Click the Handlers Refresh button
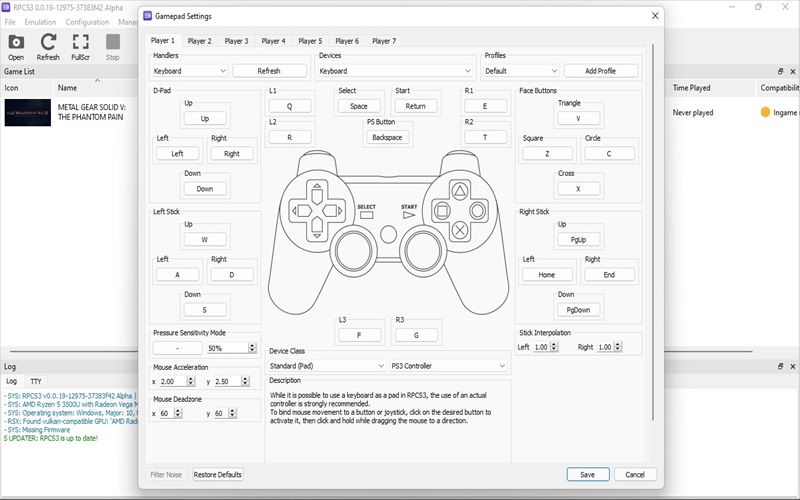Screen dimensions: 800x500 [x=269, y=71]
